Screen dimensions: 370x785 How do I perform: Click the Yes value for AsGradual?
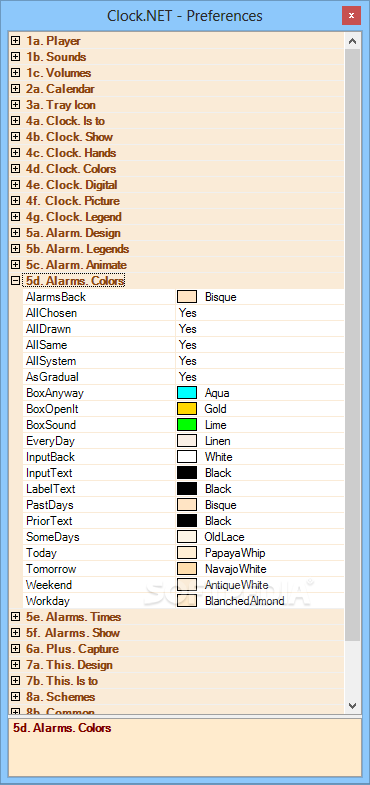tap(188, 377)
